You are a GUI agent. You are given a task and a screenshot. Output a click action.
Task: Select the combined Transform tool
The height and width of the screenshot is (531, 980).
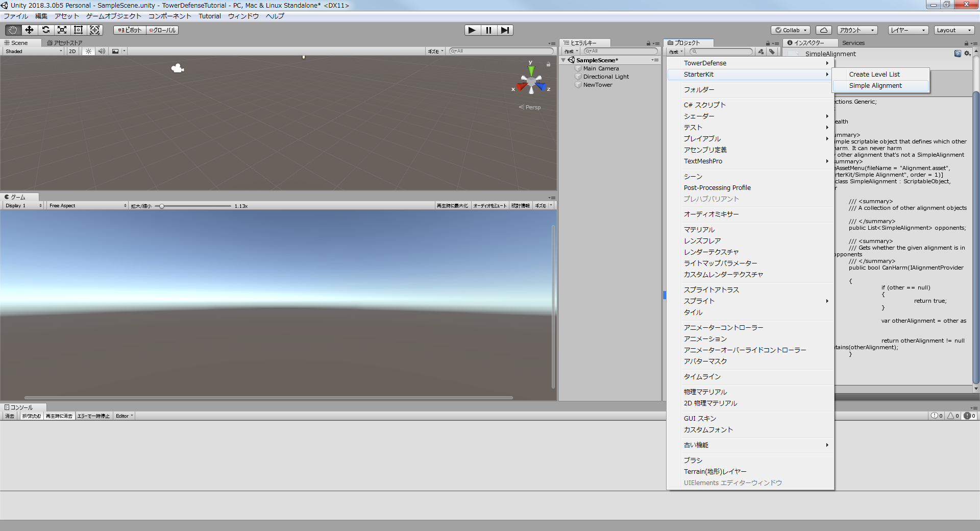point(94,30)
